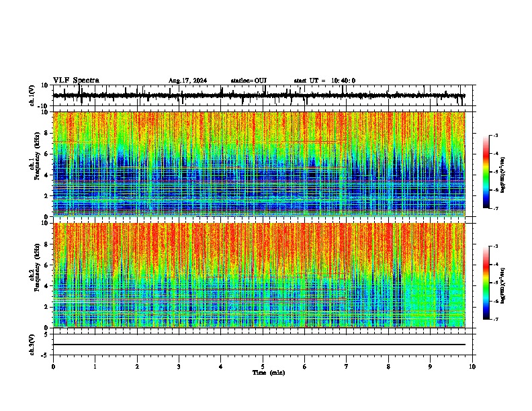Click the date text "Aug.17, 2024"

[x=187, y=81]
